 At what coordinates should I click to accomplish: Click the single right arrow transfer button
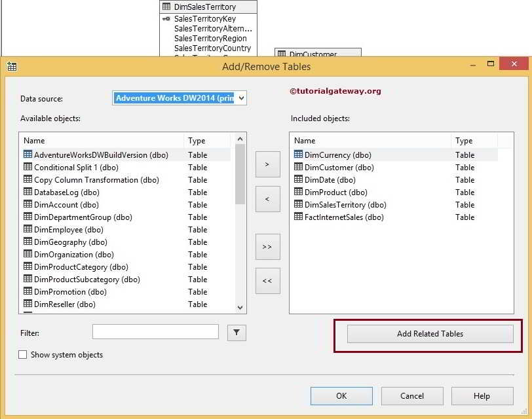tap(267, 164)
